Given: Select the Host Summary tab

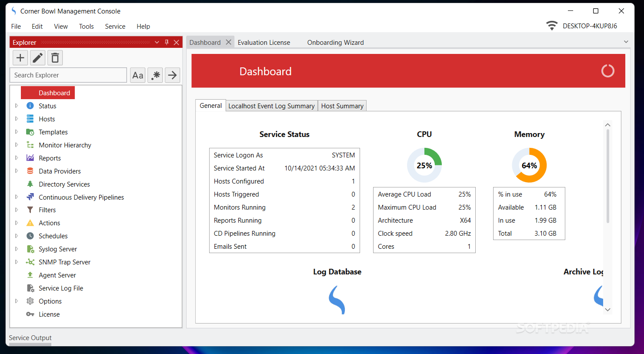Looking at the screenshot, I should click(x=342, y=106).
